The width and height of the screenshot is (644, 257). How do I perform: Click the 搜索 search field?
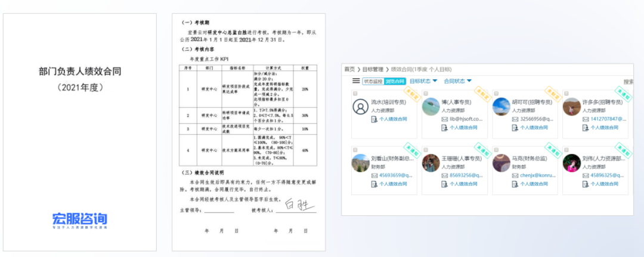(628, 82)
